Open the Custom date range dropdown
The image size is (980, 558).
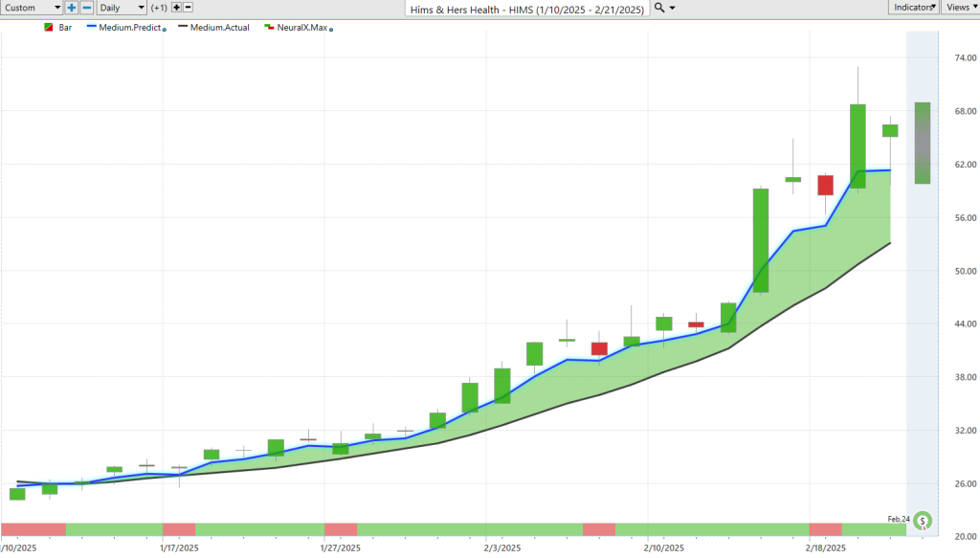click(x=32, y=8)
